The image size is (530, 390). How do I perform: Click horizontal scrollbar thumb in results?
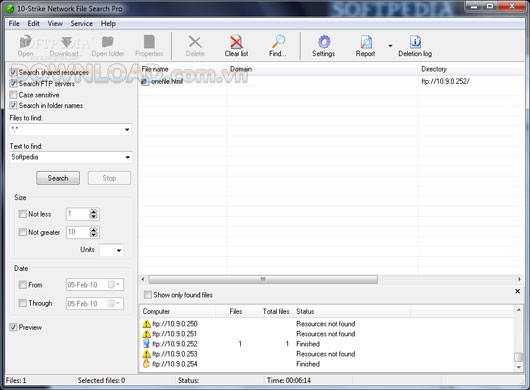tap(263, 279)
